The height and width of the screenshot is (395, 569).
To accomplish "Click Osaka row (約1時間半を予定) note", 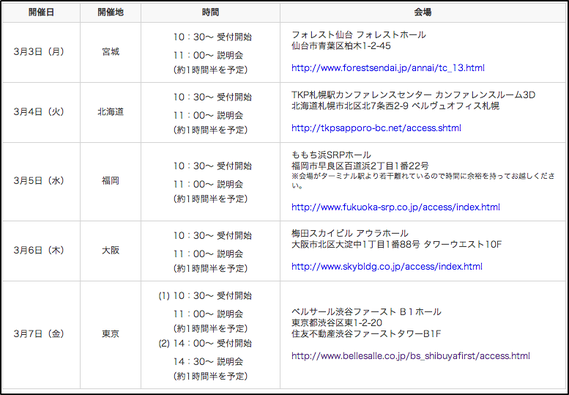I will (x=210, y=268).
